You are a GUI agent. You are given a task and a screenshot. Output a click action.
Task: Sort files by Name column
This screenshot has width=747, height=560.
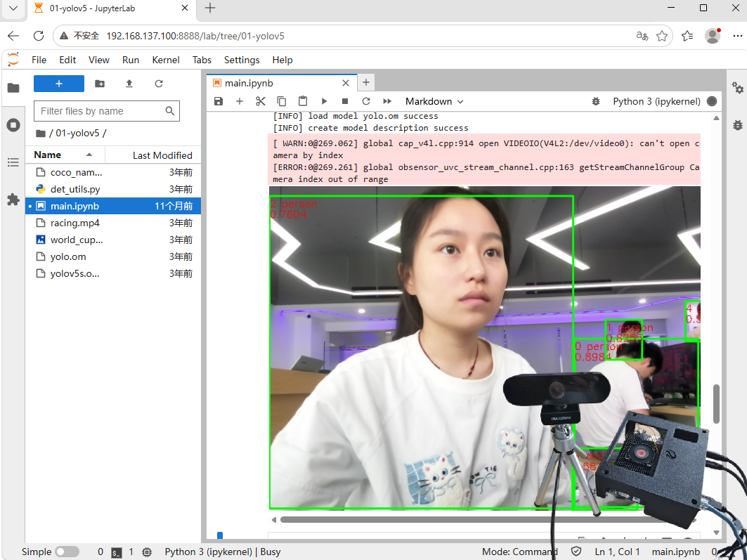point(65,155)
